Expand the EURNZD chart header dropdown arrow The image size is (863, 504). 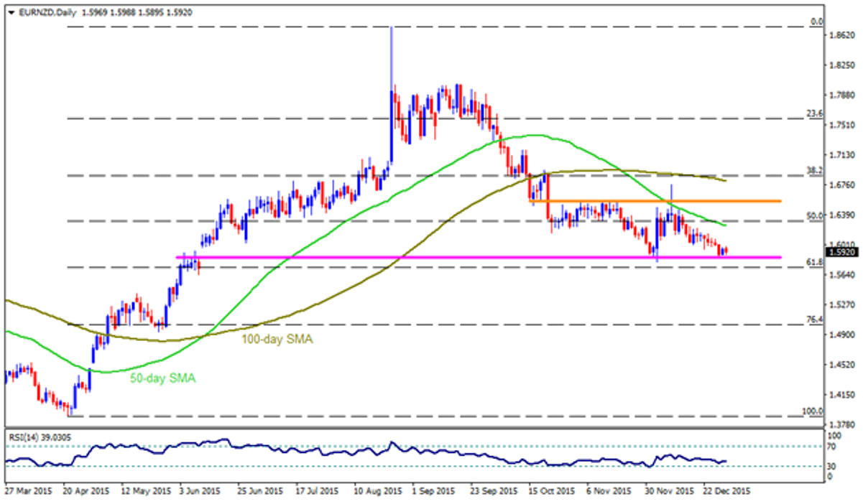(x=10, y=12)
